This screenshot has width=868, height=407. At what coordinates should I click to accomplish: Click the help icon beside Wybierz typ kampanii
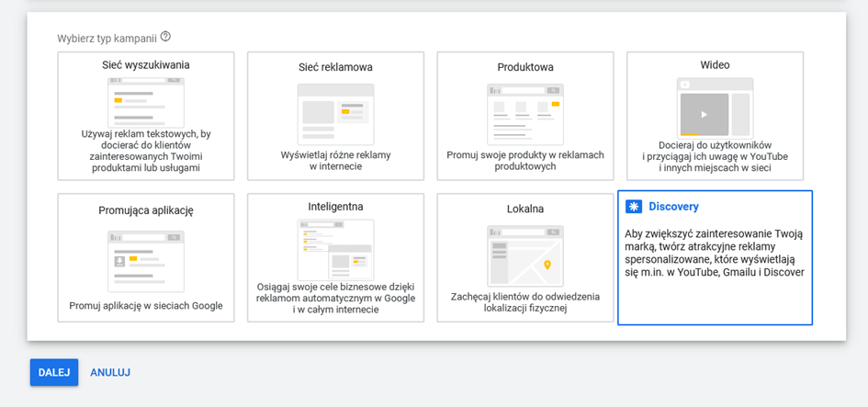165,37
